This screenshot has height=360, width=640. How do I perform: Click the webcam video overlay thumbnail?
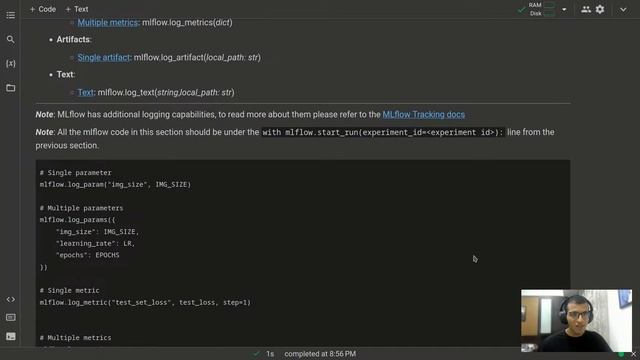click(x=576, y=320)
